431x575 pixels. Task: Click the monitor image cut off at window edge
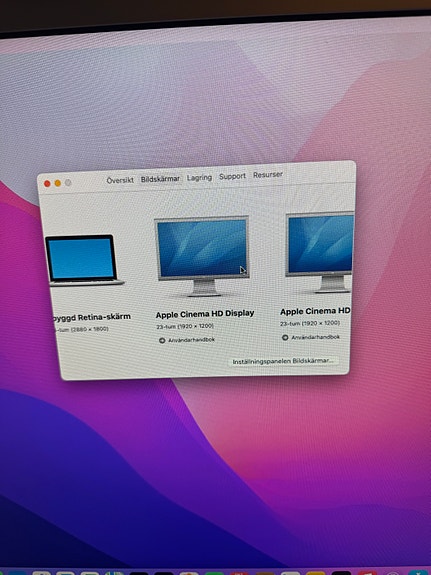[319, 252]
